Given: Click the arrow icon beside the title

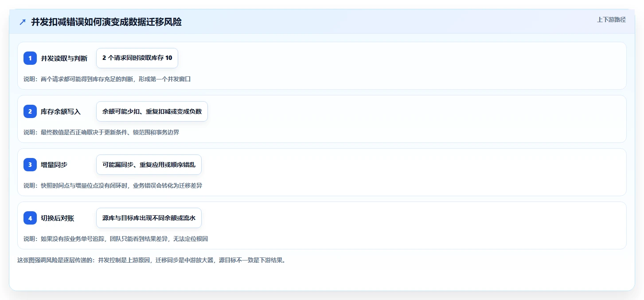Looking at the screenshot, I should (23, 22).
